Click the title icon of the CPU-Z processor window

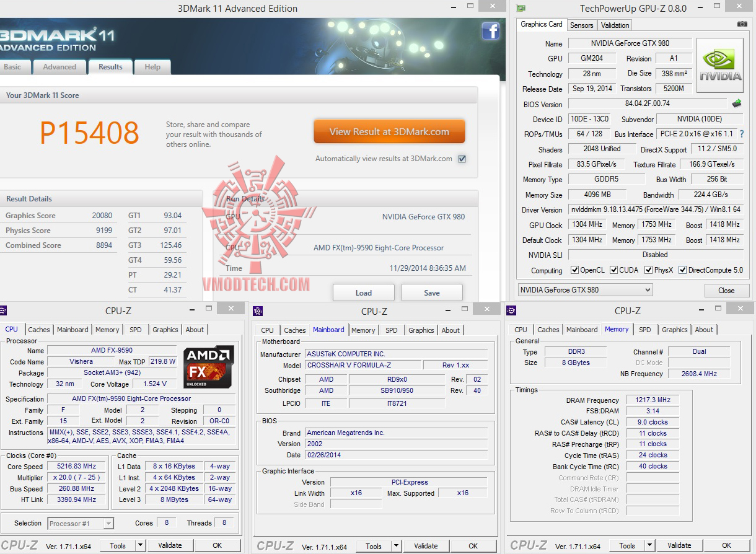point(2,311)
